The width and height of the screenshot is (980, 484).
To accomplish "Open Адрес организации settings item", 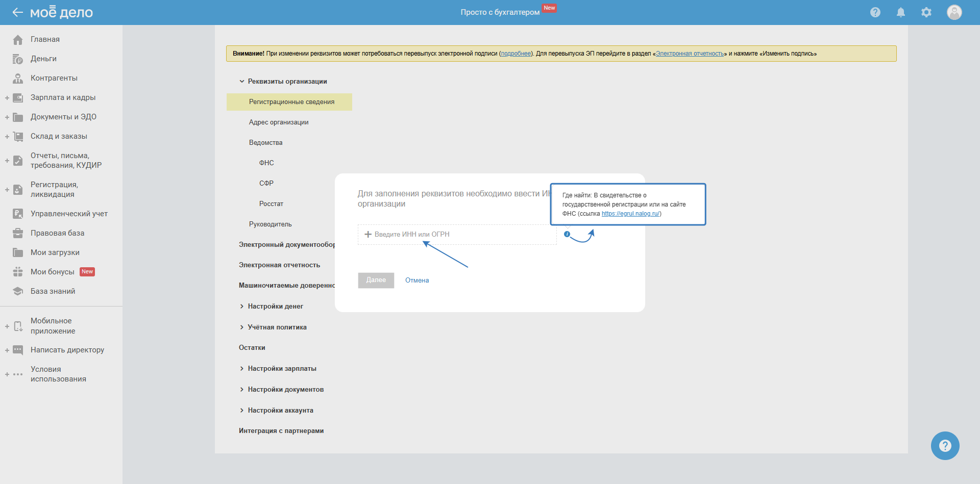I will coord(279,122).
